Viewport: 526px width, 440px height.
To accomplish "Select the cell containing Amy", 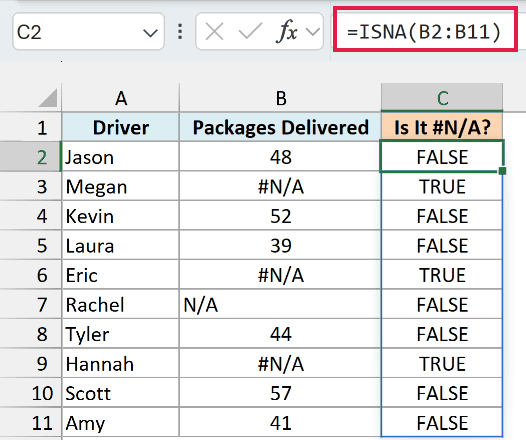I will [x=121, y=423].
